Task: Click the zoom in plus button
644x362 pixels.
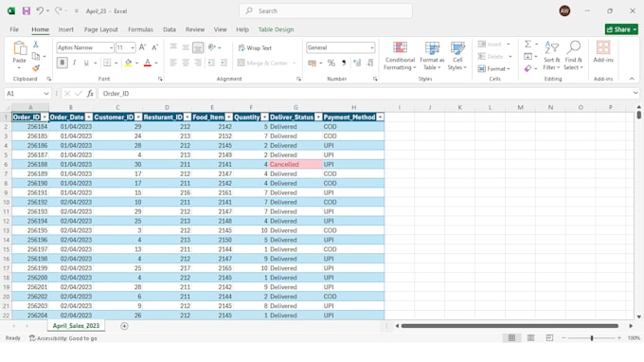Action: click(619, 337)
